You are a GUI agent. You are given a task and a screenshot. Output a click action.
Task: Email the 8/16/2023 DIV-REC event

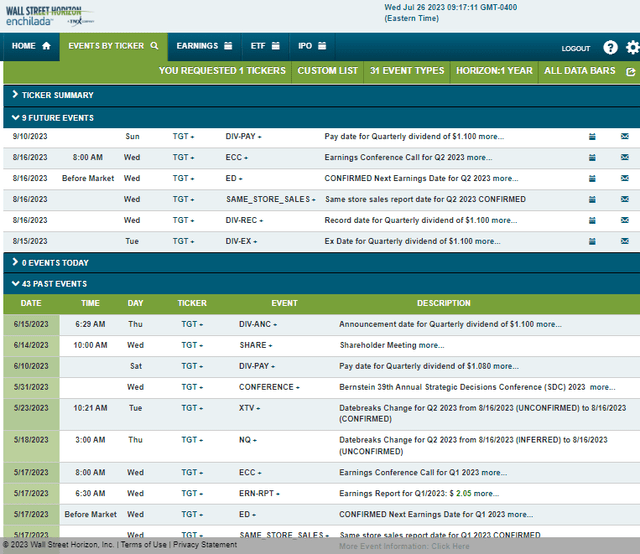click(624, 220)
